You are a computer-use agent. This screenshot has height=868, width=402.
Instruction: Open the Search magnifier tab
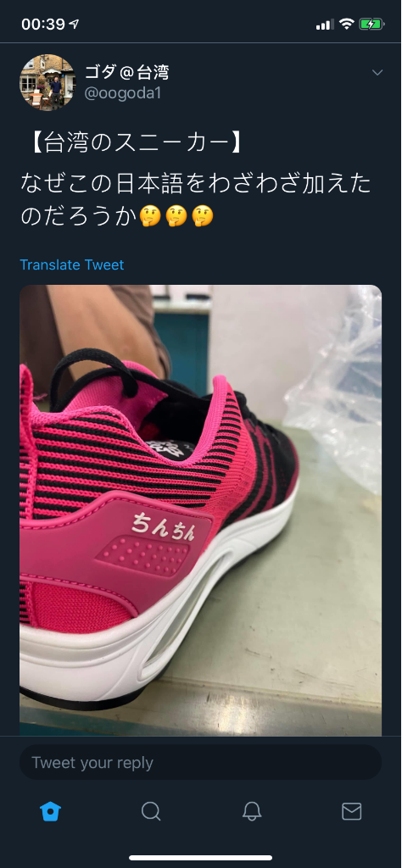coord(151,811)
